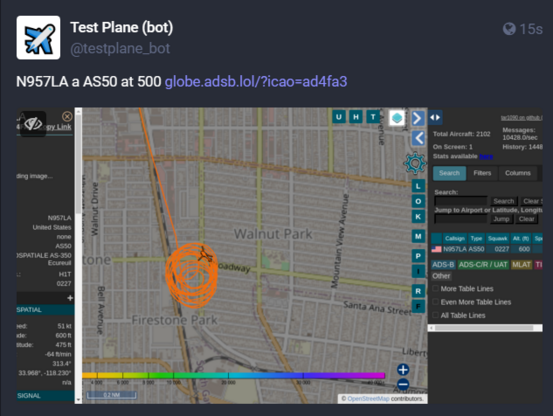
Task: Click the 15s post timestamp
Action: point(531,29)
